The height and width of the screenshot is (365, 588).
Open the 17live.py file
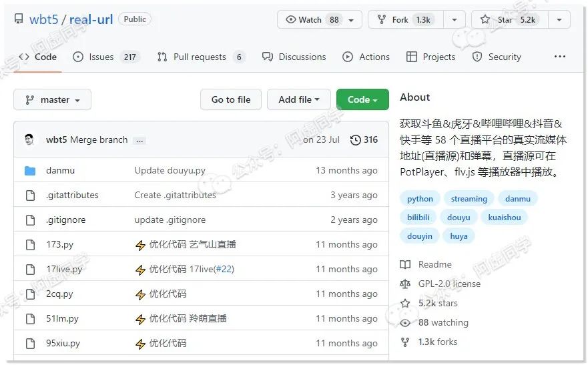(64, 270)
